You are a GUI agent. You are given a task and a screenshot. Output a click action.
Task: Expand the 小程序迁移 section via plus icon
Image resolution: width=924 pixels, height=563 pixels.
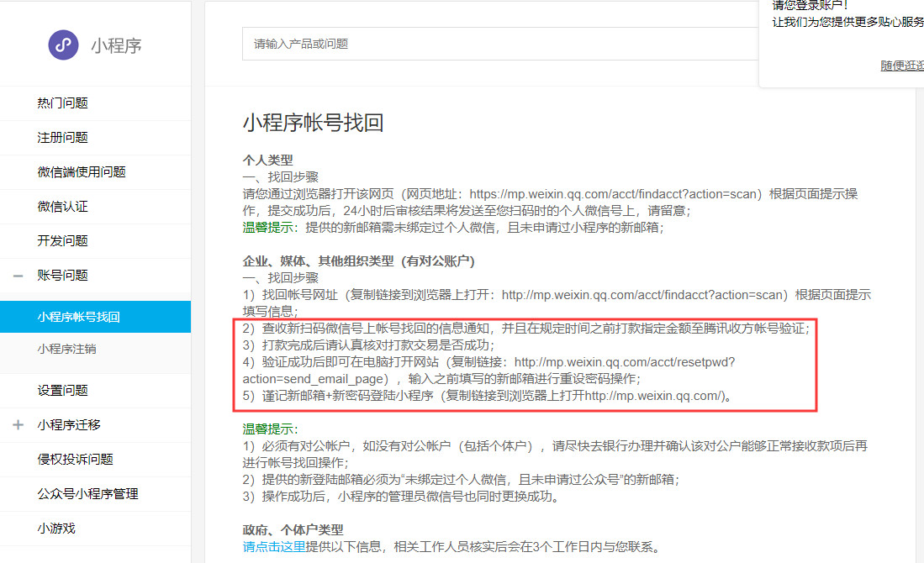tap(18, 424)
